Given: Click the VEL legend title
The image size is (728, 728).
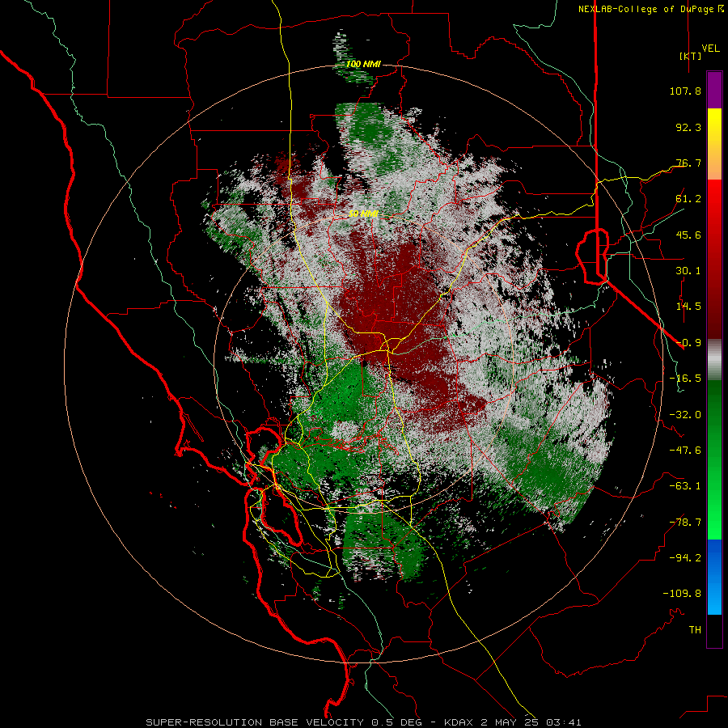Looking at the screenshot, I should tap(710, 48).
